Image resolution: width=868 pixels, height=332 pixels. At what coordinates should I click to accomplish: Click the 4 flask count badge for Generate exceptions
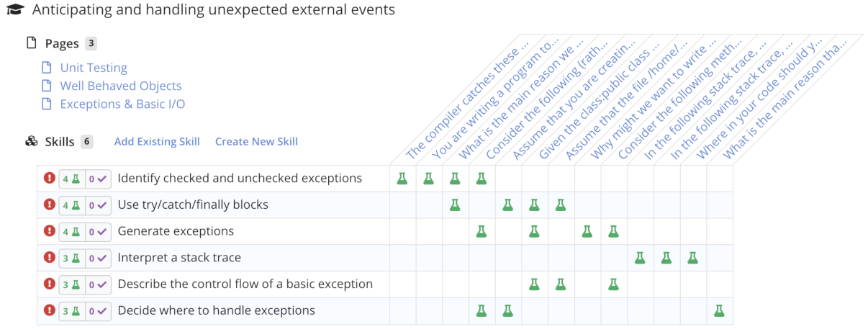[71, 231]
